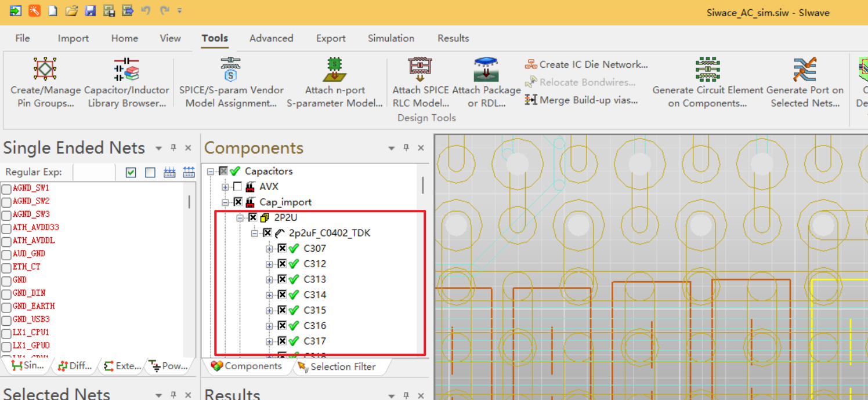Switch to the Results ribbon tab
The height and width of the screenshot is (400, 868).
(453, 38)
